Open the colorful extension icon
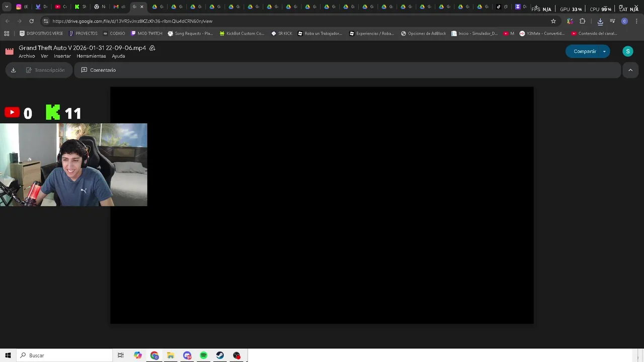 coord(570,21)
